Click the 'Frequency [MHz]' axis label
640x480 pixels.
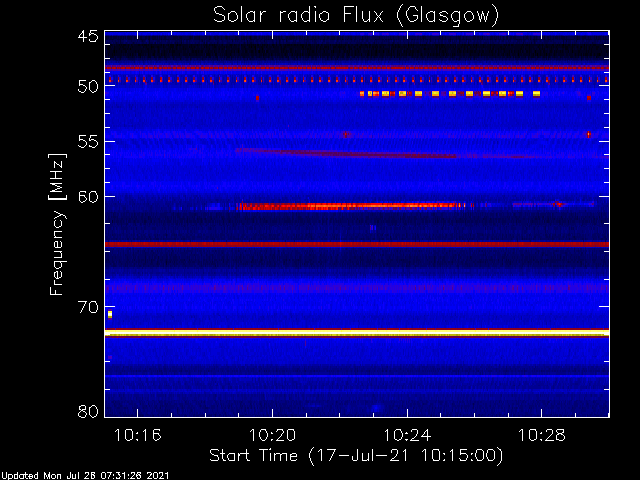pos(57,224)
